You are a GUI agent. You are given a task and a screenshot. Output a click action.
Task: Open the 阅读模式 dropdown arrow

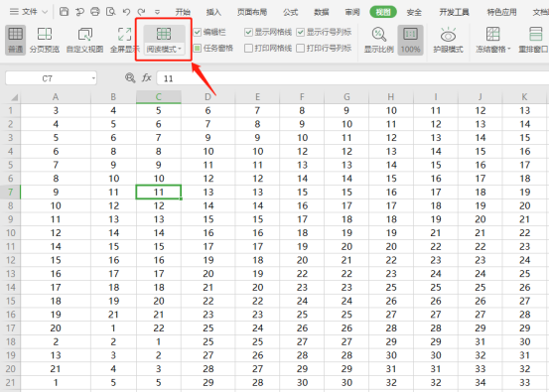click(180, 49)
